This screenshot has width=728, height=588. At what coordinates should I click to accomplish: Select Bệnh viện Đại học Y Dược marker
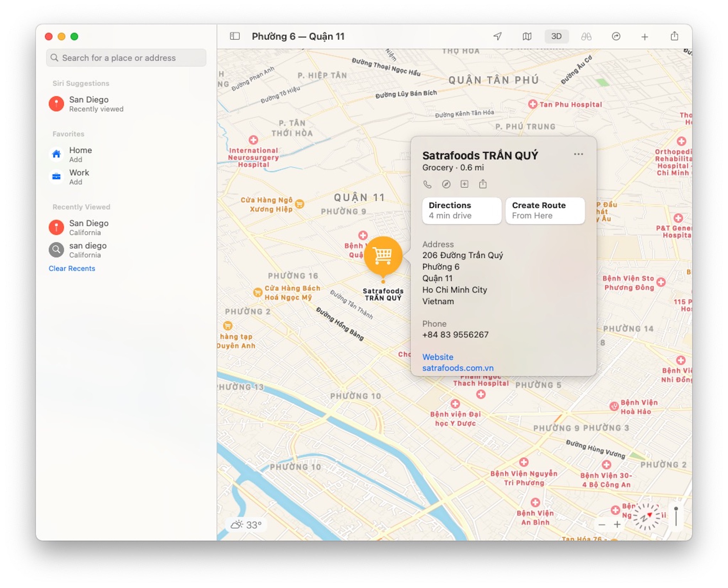tap(455, 404)
